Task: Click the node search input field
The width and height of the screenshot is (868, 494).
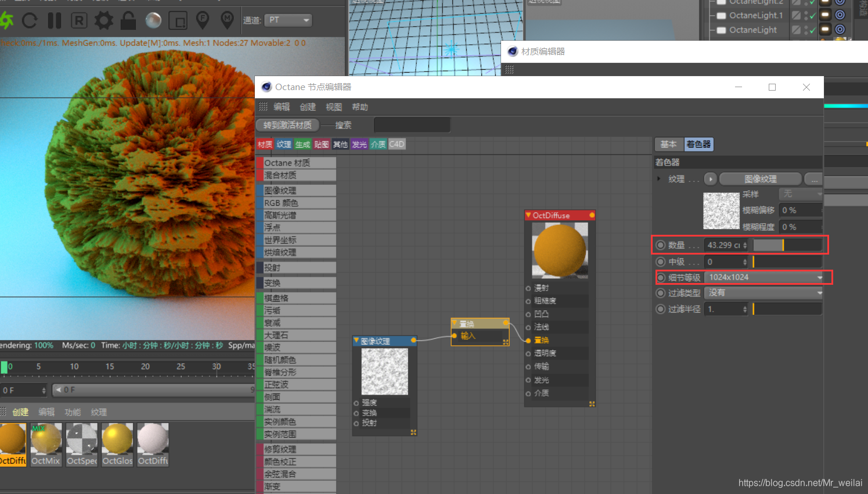Action: 412,125
